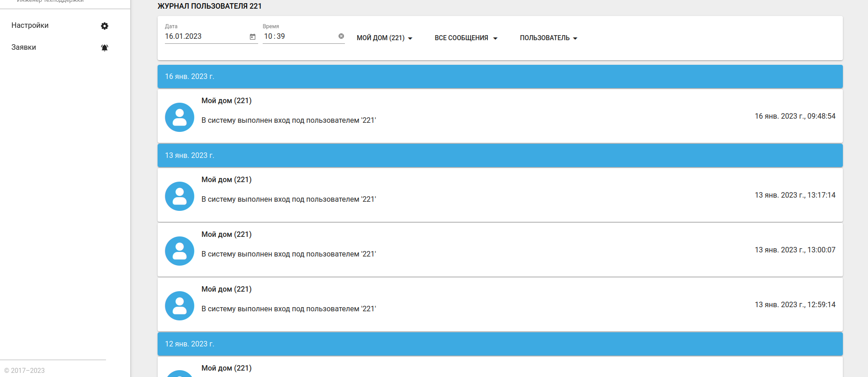This screenshot has width=868, height=377.
Task: Open the calendar picker icon in date field
Action: click(x=253, y=37)
